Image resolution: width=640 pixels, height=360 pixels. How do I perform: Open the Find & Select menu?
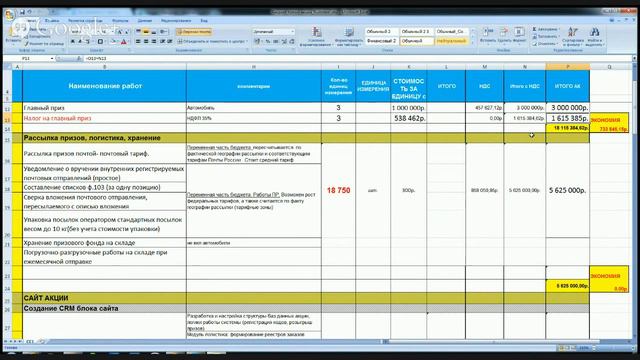coord(595,37)
